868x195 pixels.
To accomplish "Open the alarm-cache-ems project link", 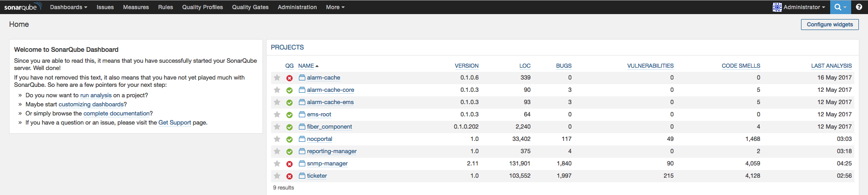I will [330, 102].
